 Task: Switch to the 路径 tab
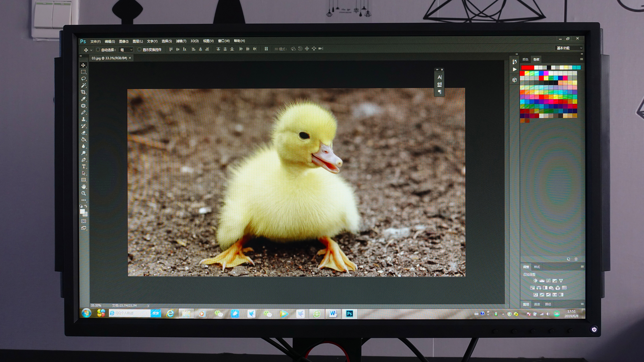pyautogui.click(x=548, y=304)
